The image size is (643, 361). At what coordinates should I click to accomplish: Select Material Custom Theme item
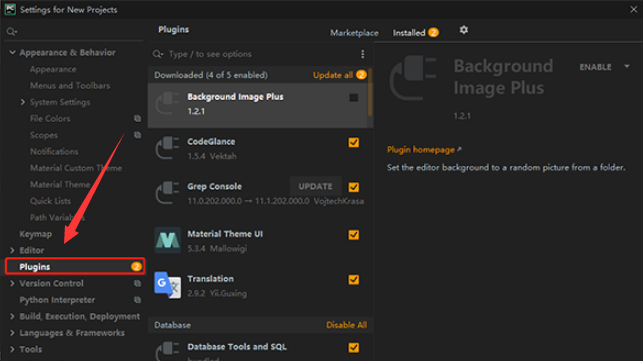pos(76,168)
